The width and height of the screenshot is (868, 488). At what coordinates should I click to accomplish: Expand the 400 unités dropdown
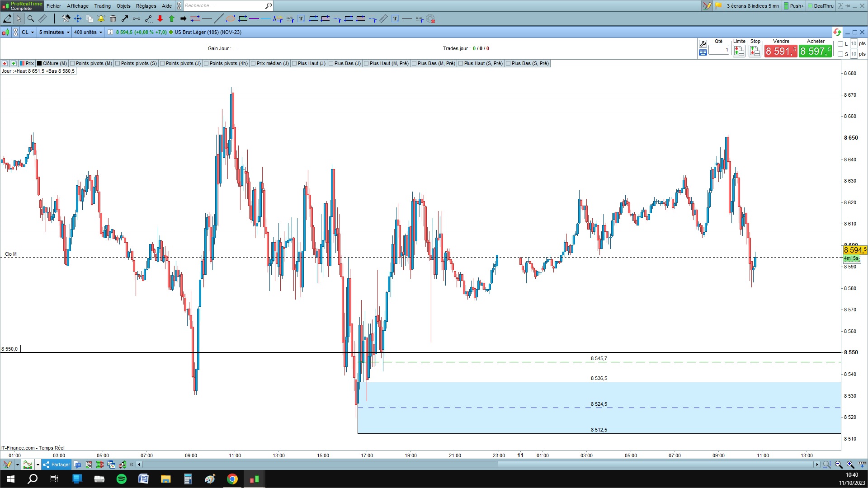click(x=88, y=32)
